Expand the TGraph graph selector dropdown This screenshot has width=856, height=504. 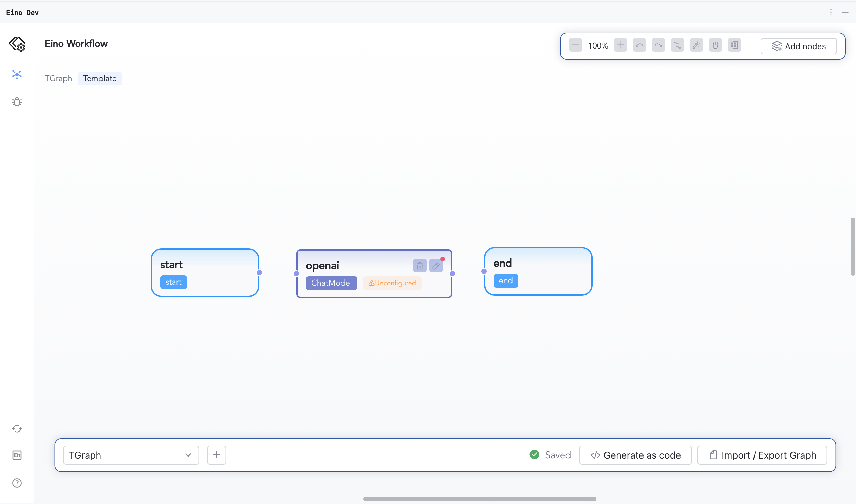(131, 455)
